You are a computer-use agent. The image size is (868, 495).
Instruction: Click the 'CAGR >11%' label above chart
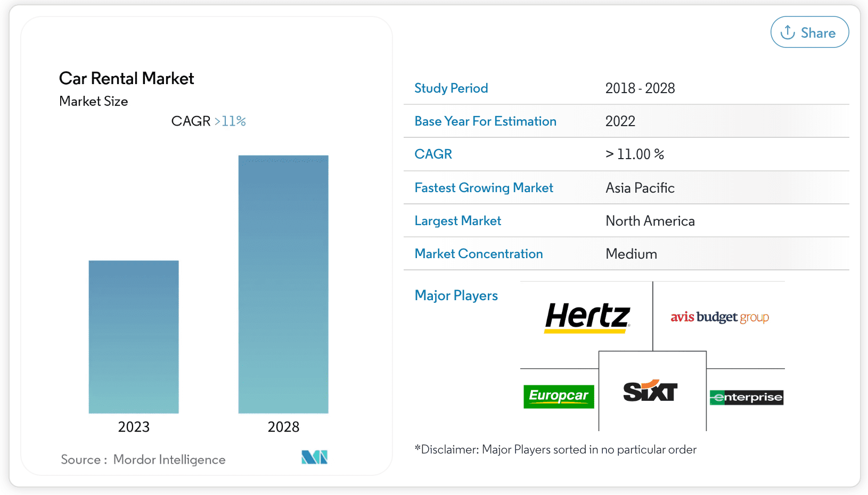point(208,121)
